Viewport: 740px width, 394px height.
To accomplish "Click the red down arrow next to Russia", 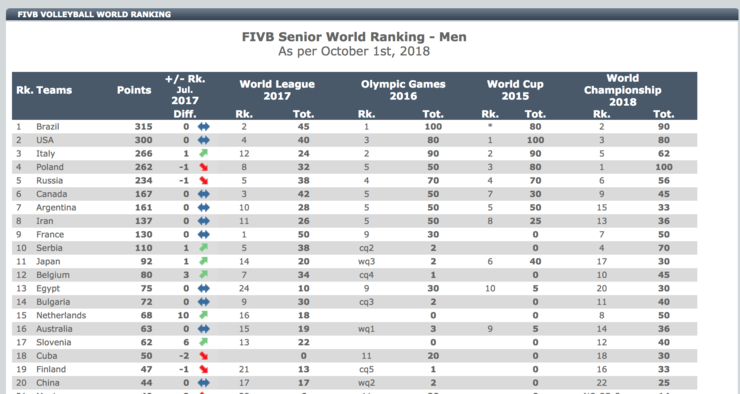I will pyautogui.click(x=203, y=180).
